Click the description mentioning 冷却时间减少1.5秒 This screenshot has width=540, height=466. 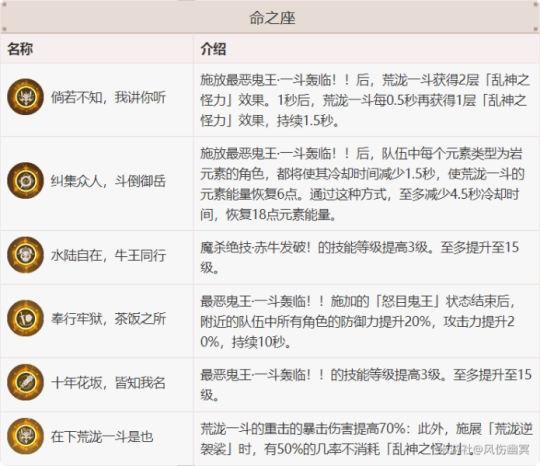click(362, 184)
